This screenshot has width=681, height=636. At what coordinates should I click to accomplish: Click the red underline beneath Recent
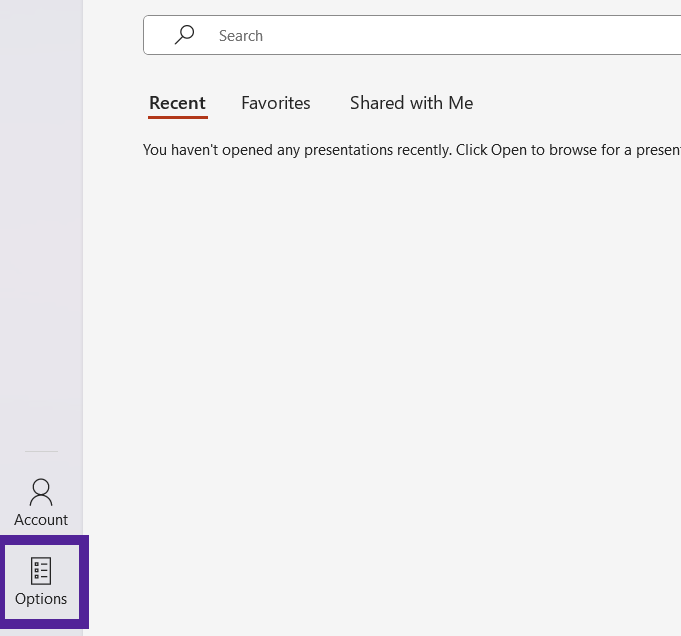coord(177,117)
